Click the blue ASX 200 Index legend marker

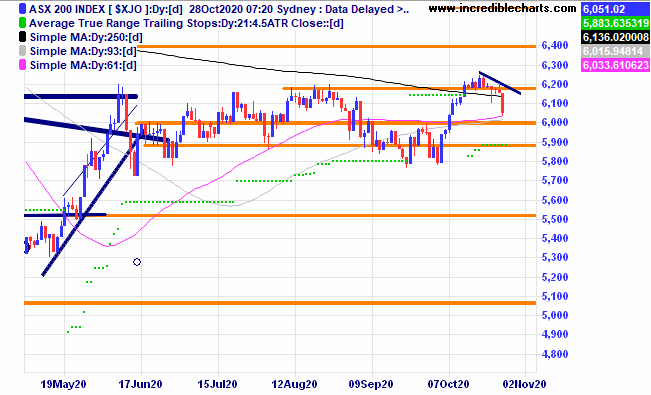[22, 9]
